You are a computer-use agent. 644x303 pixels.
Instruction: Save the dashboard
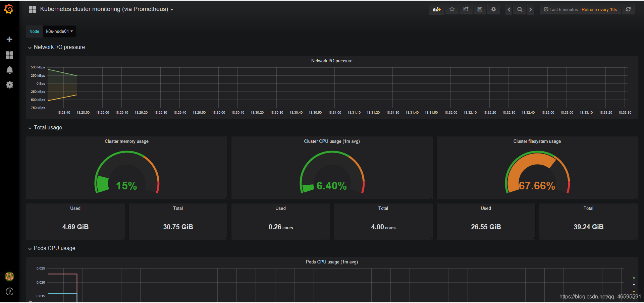[480, 9]
